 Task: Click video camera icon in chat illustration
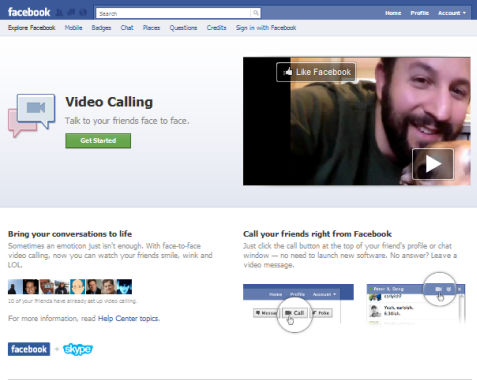(x=438, y=289)
